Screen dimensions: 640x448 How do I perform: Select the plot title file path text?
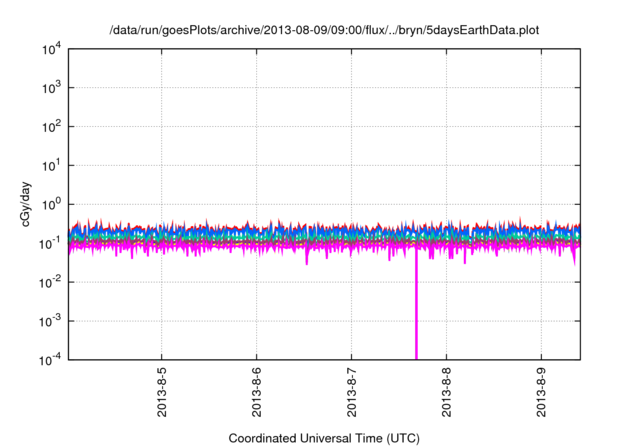click(324, 30)
